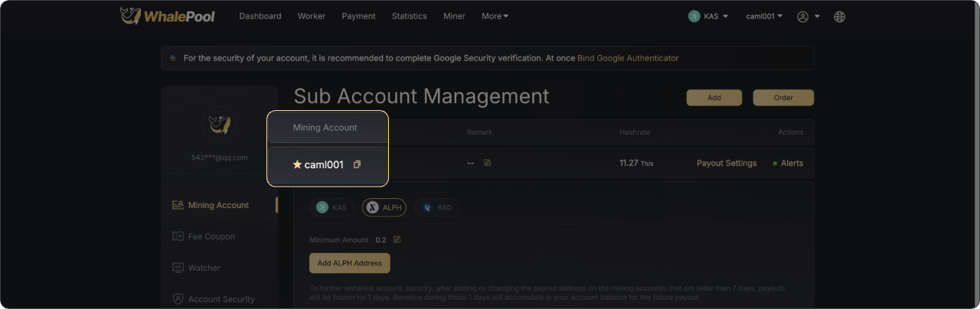Viewport: 980px width, 309px height.
Task: Open Account Security in sidebar
Action: pyautogui.click(x=220, y=299)
